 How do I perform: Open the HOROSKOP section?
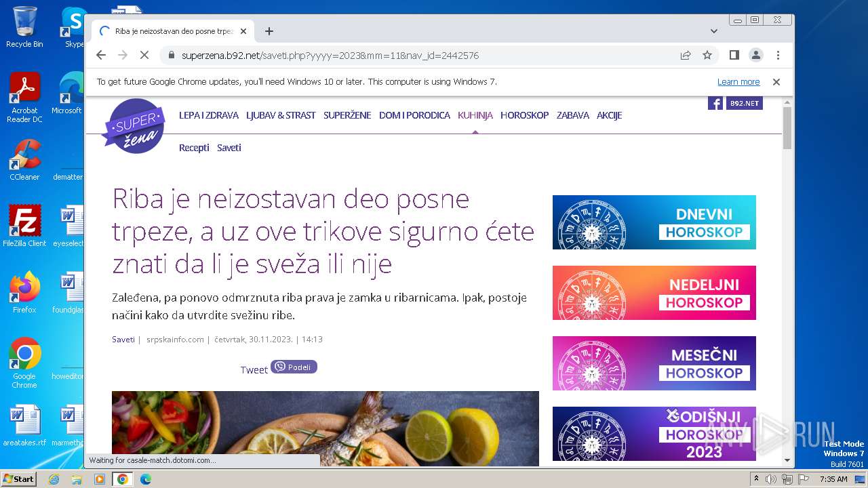[x=524, y=115]
